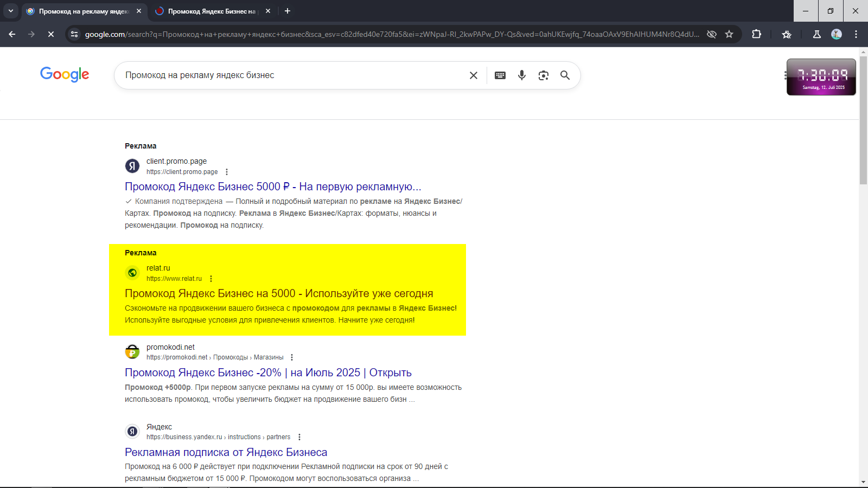Click the clock widget showing 7:30:09
The height and width of the screenshot is (488, 868).
pos(821,77)
